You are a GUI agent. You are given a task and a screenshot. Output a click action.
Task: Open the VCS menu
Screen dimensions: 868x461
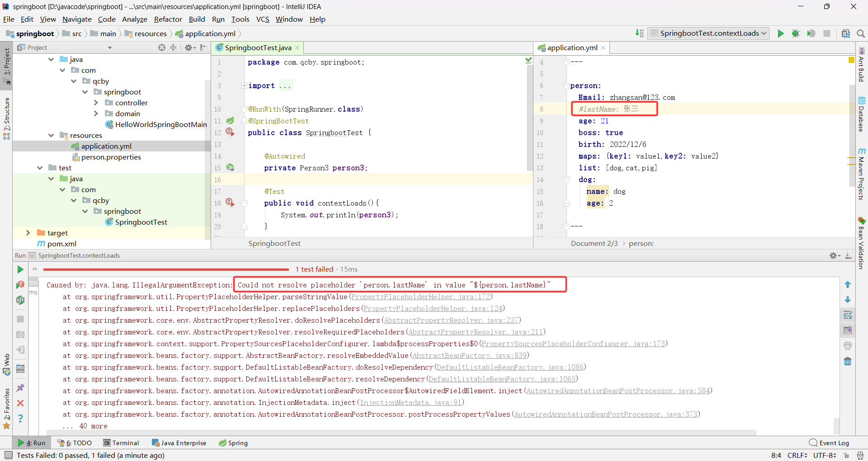(263, 19)
